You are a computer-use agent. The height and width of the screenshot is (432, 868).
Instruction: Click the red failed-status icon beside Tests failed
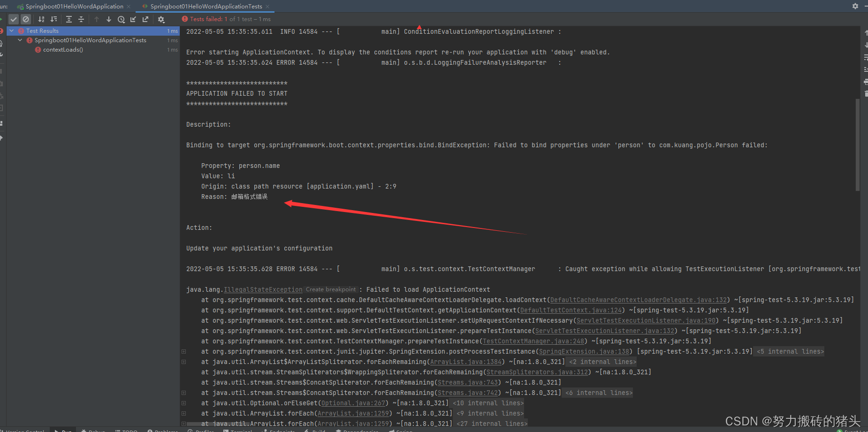(x=185, y=19)
